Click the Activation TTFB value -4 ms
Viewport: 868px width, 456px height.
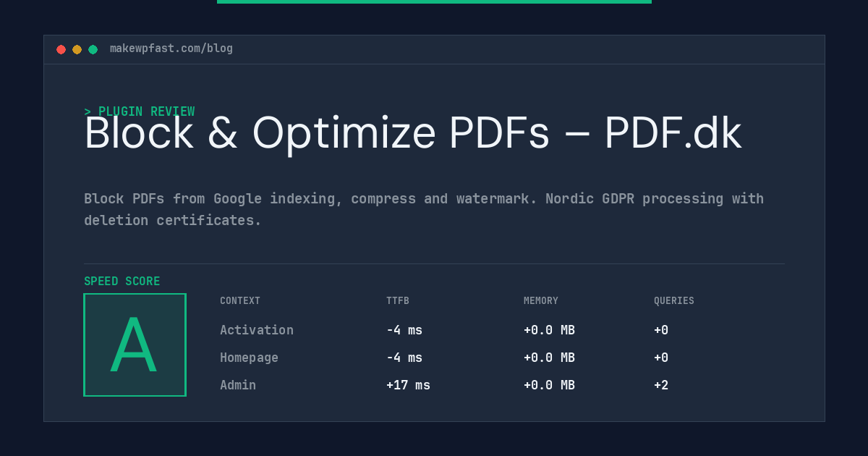[x=404, y=330]
